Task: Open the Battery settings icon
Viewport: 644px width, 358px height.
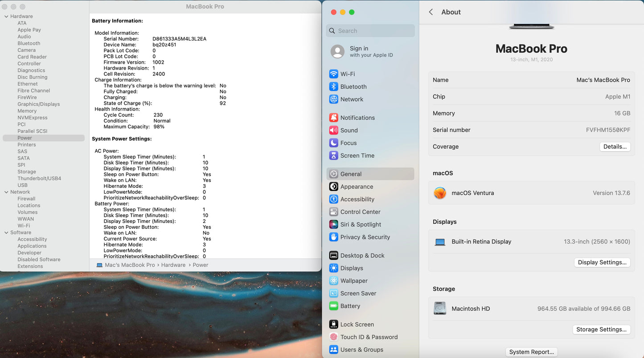Action: [x=333, y=306]
